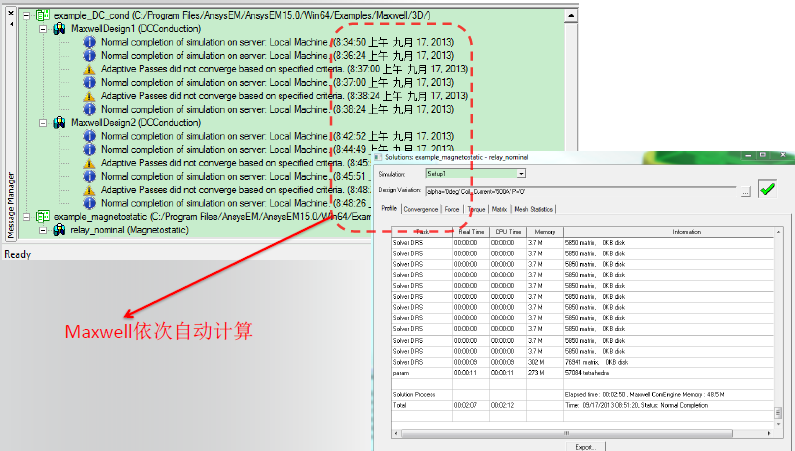Select the MaxwellDesign1 (DCConduction) tree label
Viewport: 795px width, 451px height.
tap(136, 29)
